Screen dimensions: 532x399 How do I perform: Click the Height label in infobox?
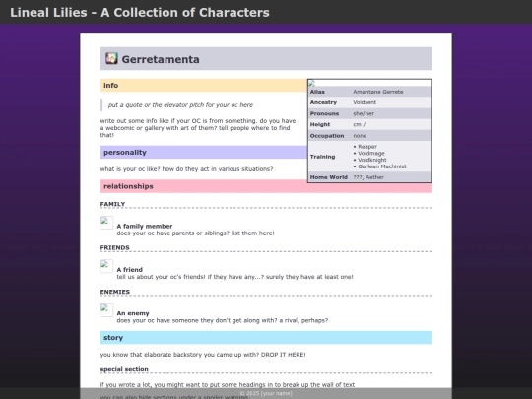(320, 124)
